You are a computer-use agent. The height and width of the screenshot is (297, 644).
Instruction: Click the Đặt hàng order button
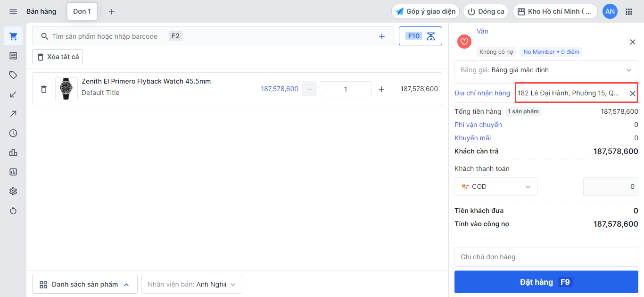(x=546, y=282)
